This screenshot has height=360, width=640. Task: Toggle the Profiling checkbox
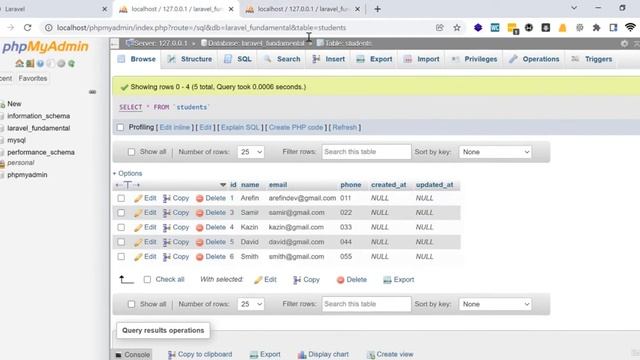(x=120, y=127)
